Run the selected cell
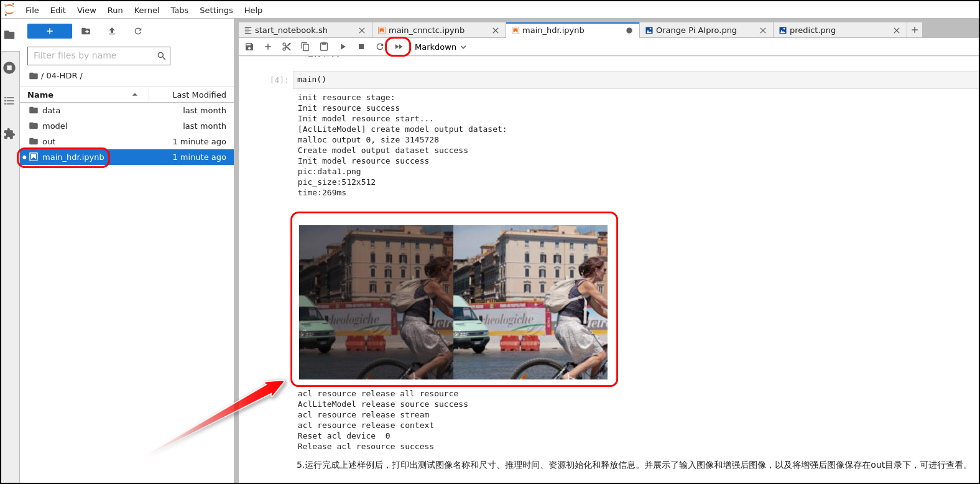 pos(343,47)
